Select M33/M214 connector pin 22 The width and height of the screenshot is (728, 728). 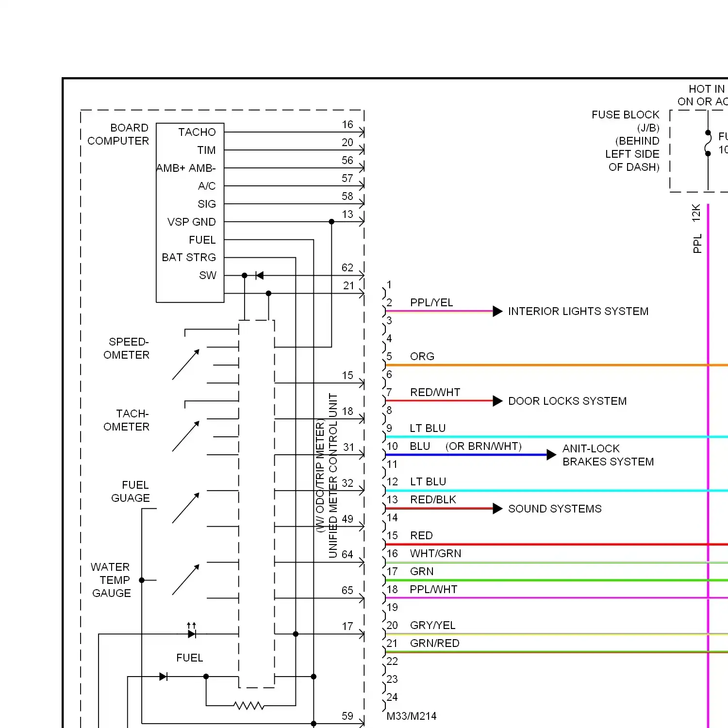pyautogui.click(x=392, y=661)
